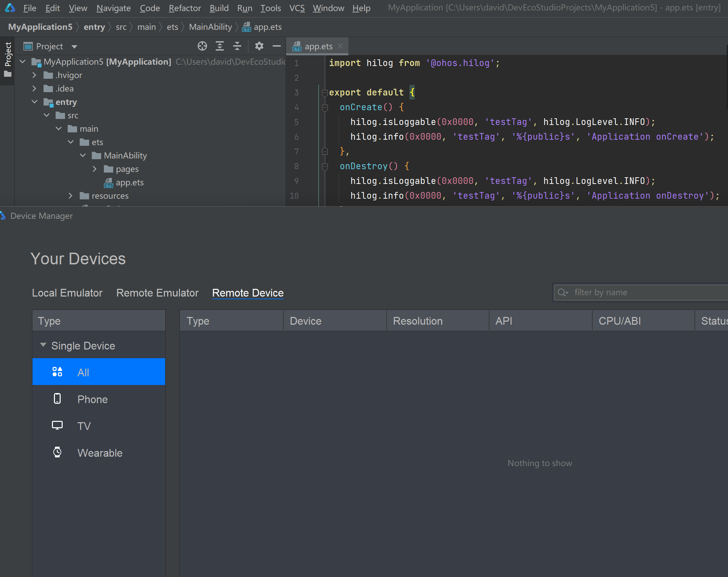The height and width of the screenshot is (577, 728).
Task: Switch to Remote Emulator tab
Action: 157,293
